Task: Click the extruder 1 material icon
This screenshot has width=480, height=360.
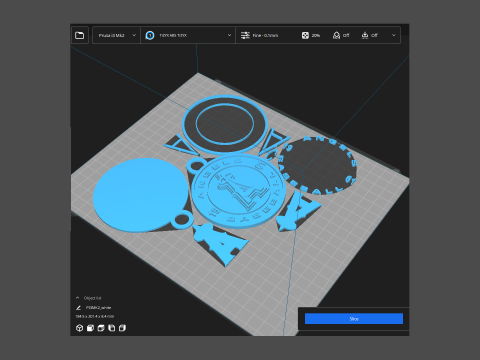Action: [150, 35]
